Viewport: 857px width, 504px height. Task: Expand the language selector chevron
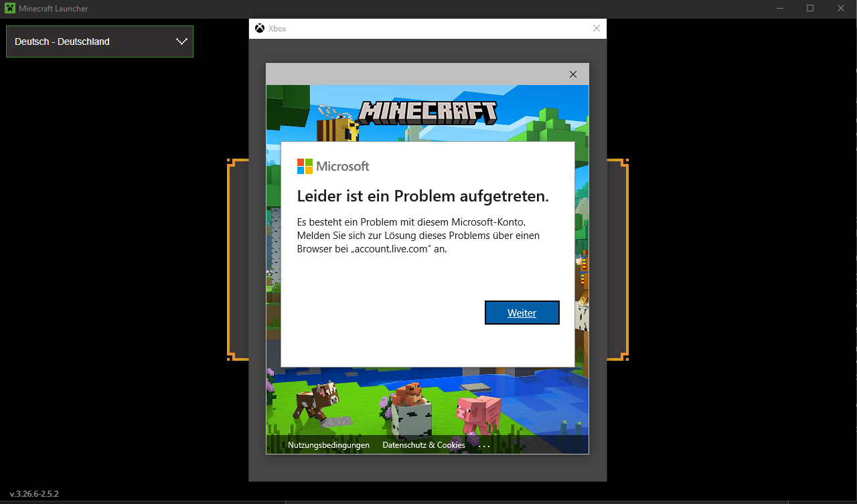(x=181, y=41)
